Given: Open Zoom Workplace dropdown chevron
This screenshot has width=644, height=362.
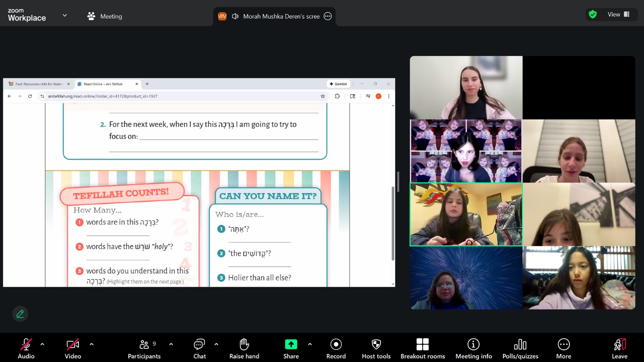Looking at the screenshot, I should (64, 16).
